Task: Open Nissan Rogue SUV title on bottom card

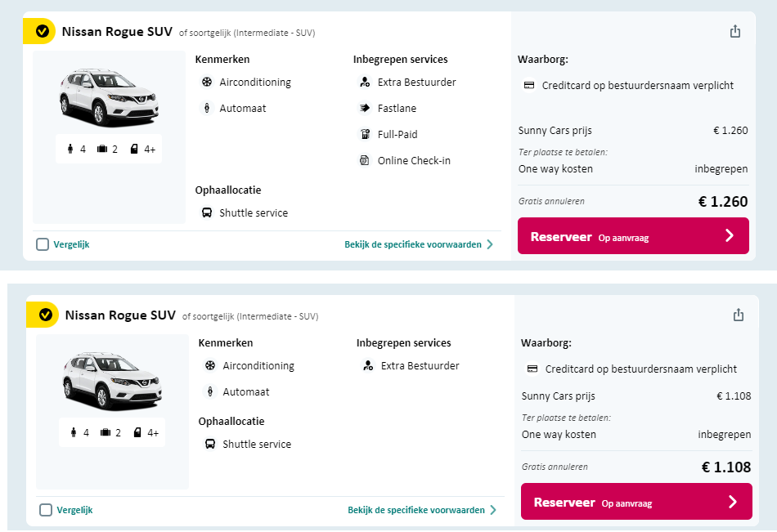Action: tap(120, 315)
